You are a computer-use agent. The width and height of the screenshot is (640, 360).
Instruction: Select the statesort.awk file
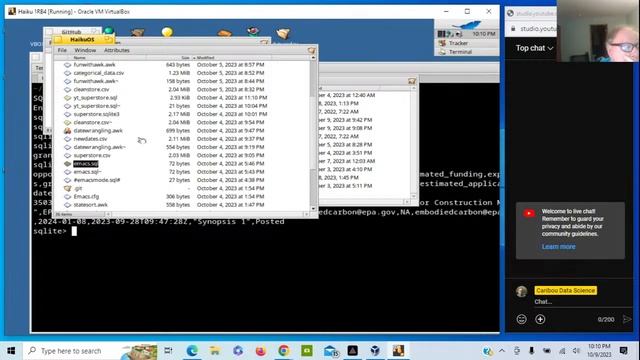[x=91, y=204]
